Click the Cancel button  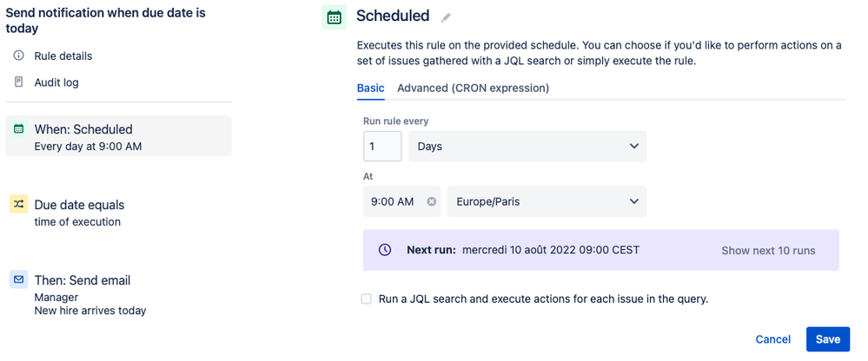[772, 339]
